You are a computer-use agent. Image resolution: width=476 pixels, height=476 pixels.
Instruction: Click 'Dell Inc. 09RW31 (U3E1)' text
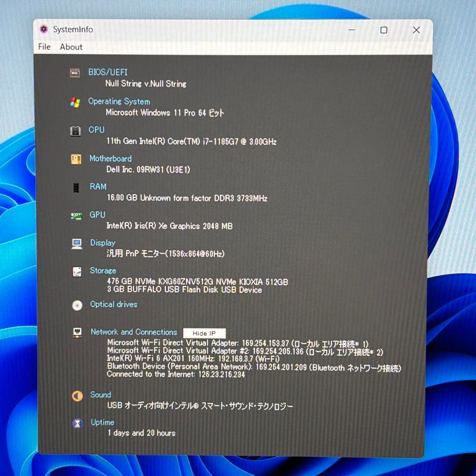(x=148, y=169)
